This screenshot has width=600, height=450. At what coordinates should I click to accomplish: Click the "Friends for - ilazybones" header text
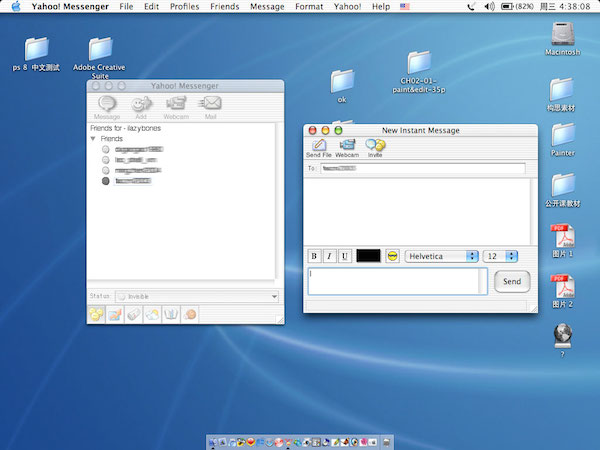(126, 128)
